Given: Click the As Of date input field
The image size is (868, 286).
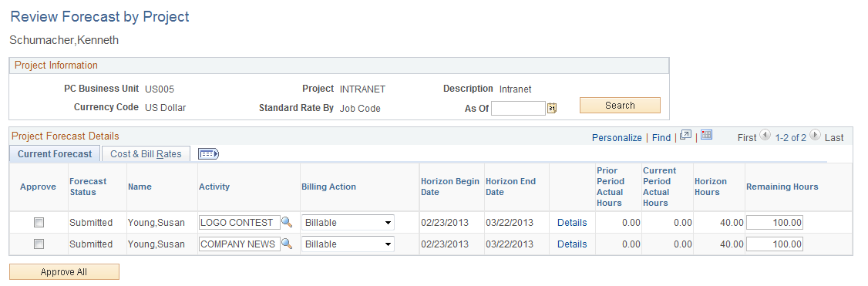Looking at the screenshot, I should [x=519, y=109].
